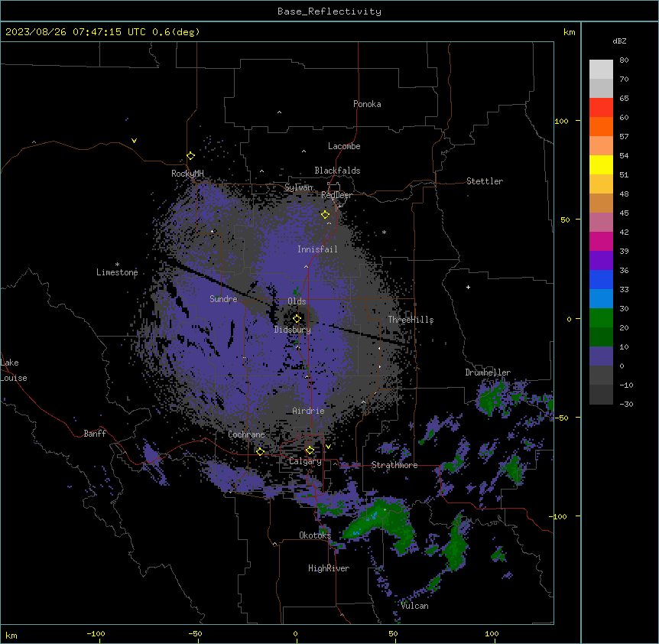This screenshot has height=644, width=659.
Task: Click the Drumheller label
Action: [x=488, y=372]
